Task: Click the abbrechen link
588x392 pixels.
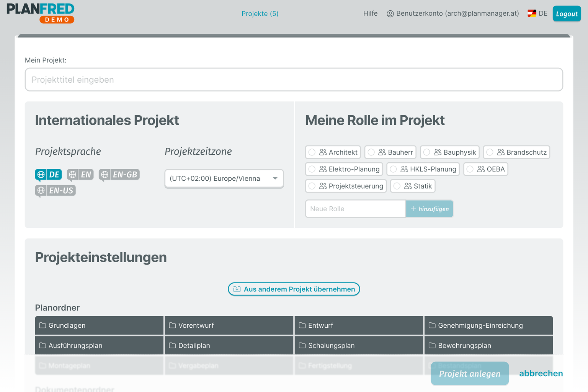Action: point(541,374)
